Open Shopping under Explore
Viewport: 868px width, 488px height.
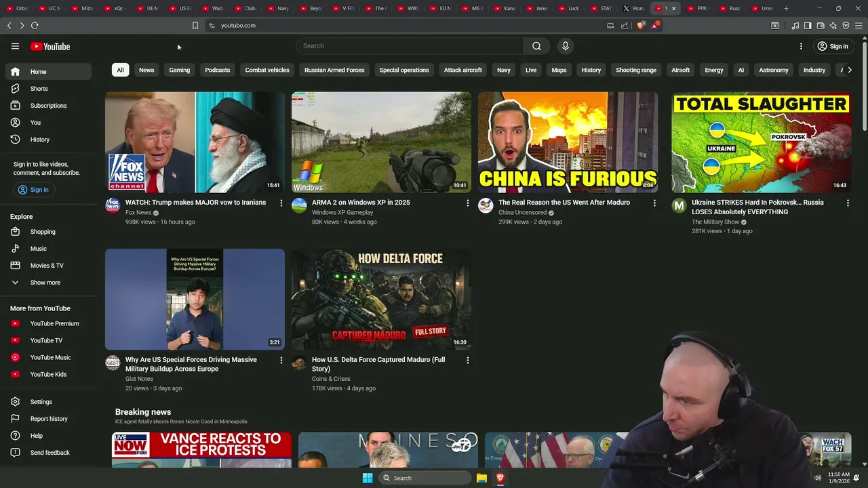coord(48,232)
